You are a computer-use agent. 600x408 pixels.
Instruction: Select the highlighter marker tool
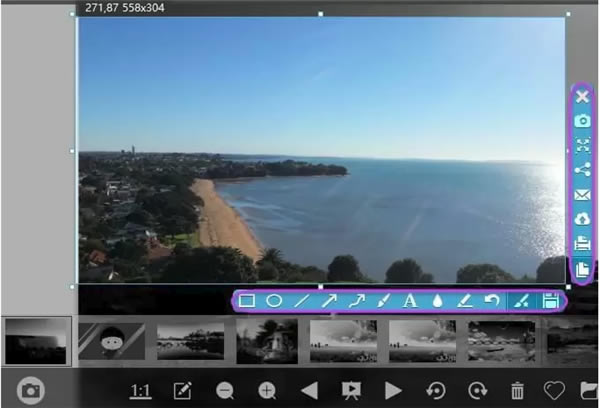[x=465, y=301]
